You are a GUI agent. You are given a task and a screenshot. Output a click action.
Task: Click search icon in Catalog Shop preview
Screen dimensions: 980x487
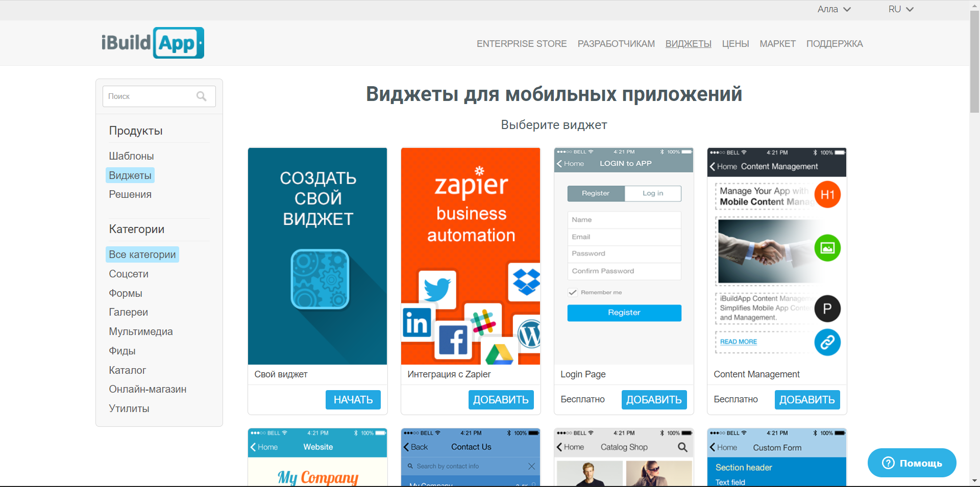(682, 447)
